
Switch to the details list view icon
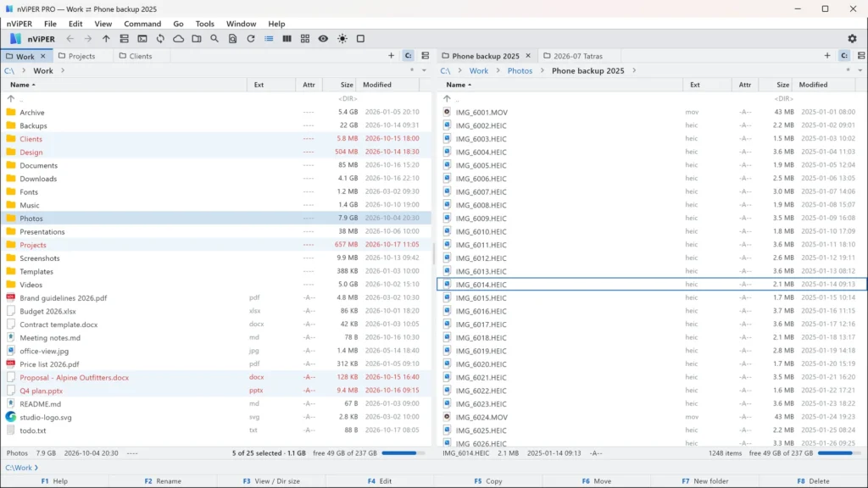click(x=269, y=39)
